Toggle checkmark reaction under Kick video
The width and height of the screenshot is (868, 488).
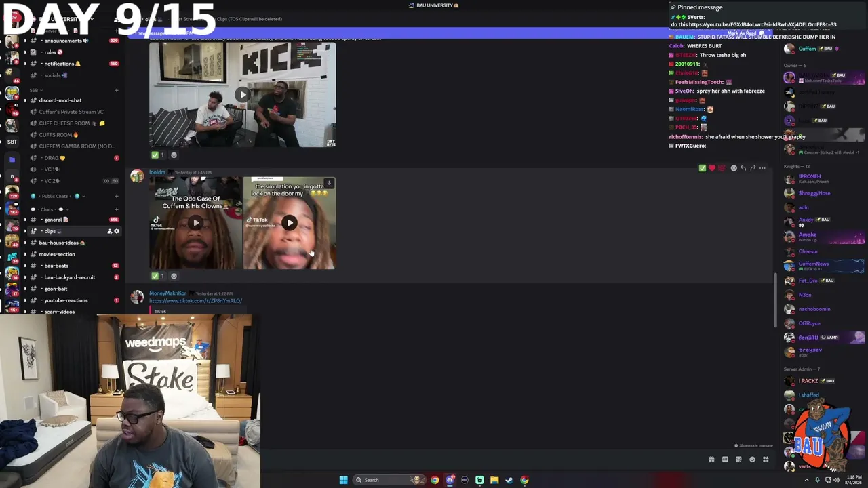point(157,155)
